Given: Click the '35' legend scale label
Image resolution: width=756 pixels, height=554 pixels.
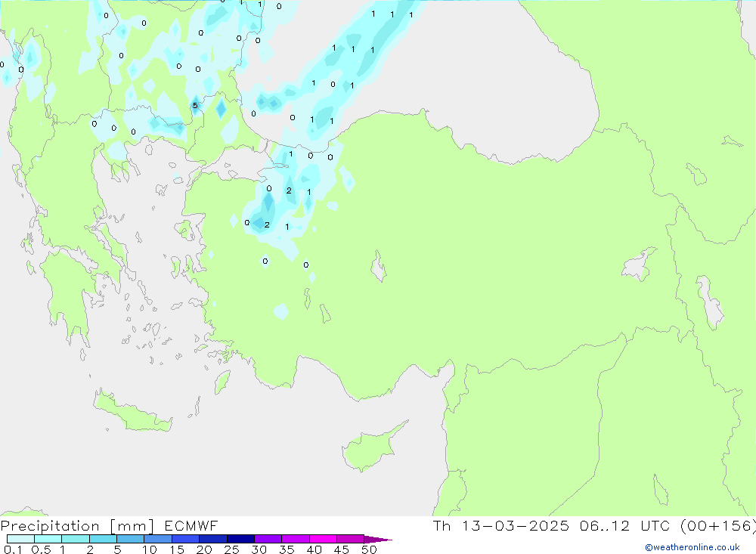Looking at the screenshot, I should (287, 549).
